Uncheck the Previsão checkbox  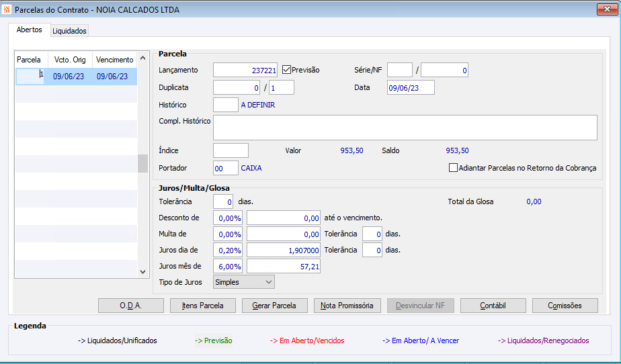286,70
